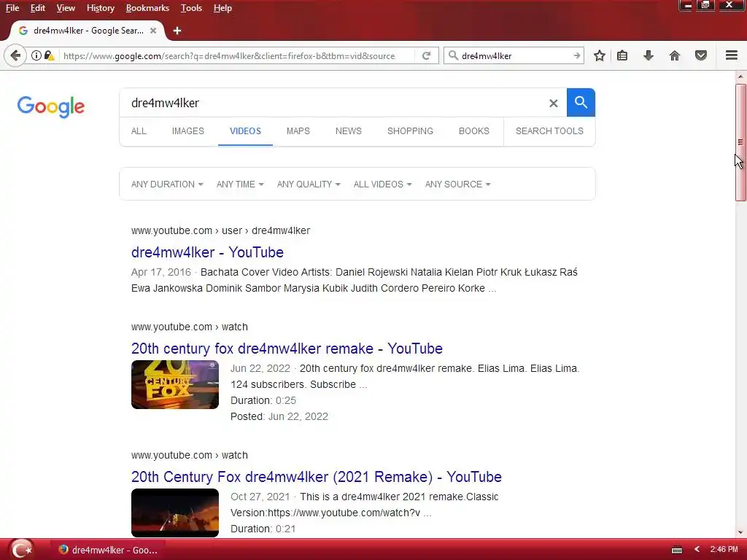Show bookmarks list icon
Viewport: 747px width, 560px height.
622,55
